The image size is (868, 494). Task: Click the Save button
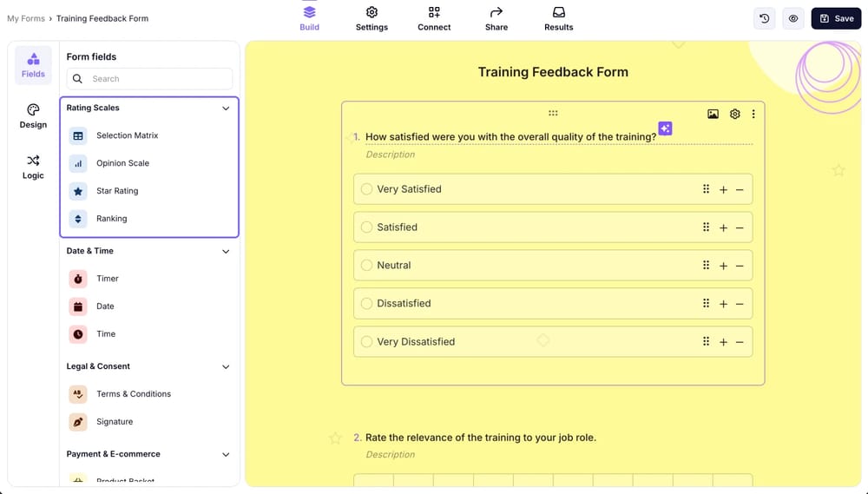coord(836,18)
